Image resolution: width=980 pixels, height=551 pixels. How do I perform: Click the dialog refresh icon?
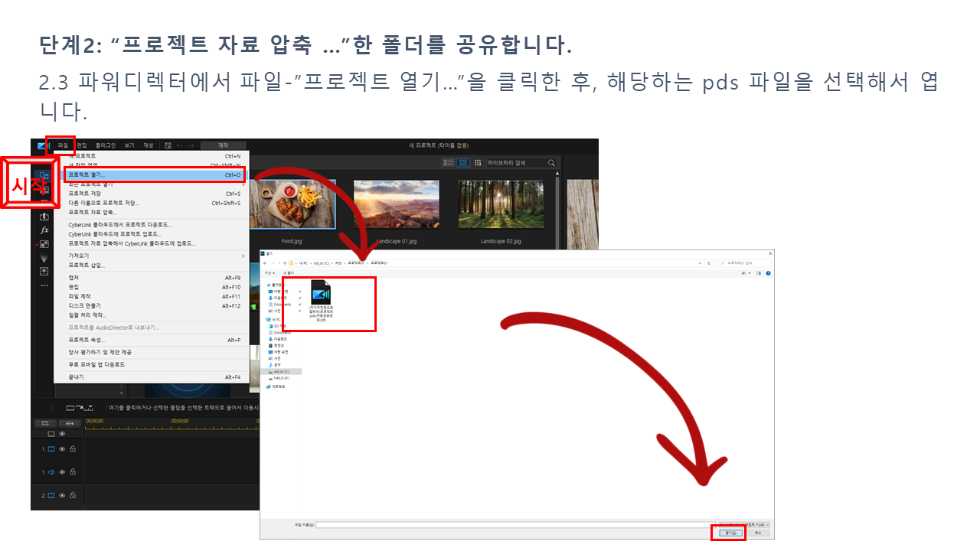709,262
